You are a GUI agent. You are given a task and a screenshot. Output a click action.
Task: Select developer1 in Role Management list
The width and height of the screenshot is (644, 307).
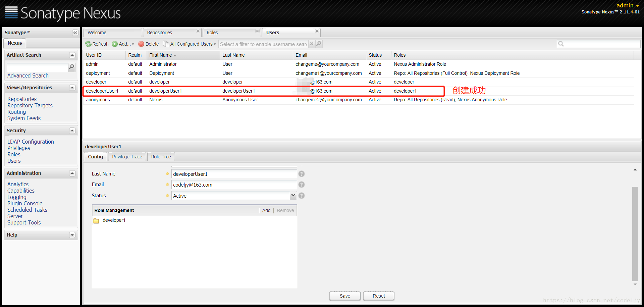[x=195, y=220]
